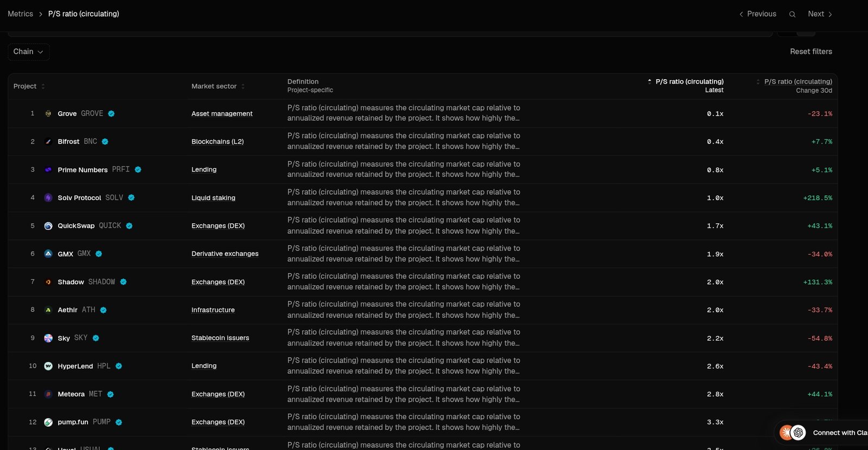Sort by P/S ratio Change 30d
Screen dimensions: 868x450
(x=794, y=86)
